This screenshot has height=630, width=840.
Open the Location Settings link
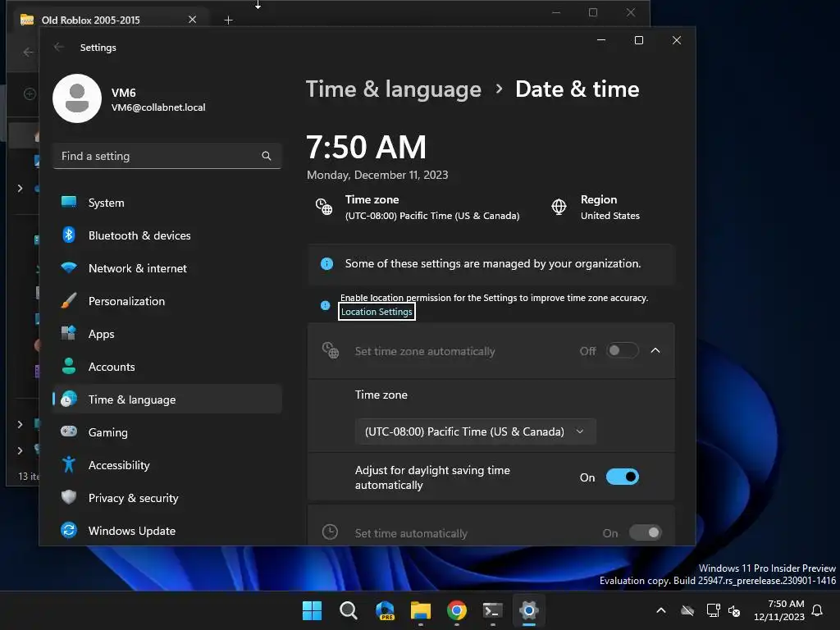click(377, 312)
